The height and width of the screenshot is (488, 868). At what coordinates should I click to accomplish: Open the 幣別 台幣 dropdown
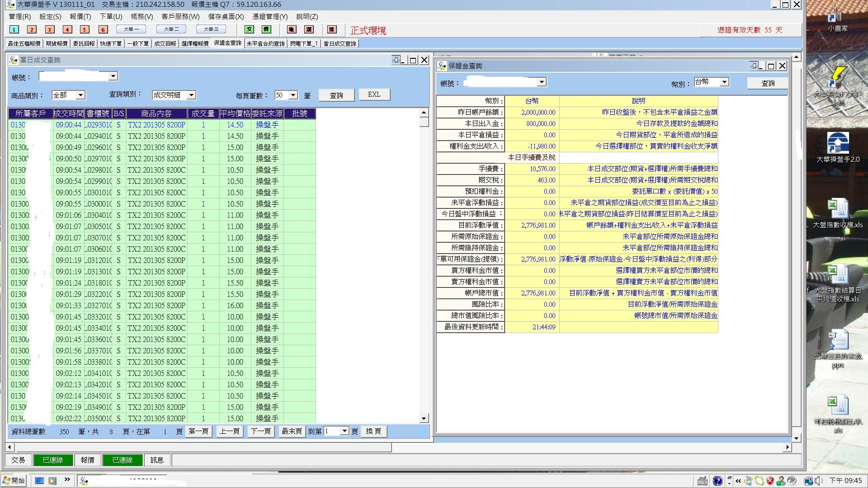[x=724, y=82]
